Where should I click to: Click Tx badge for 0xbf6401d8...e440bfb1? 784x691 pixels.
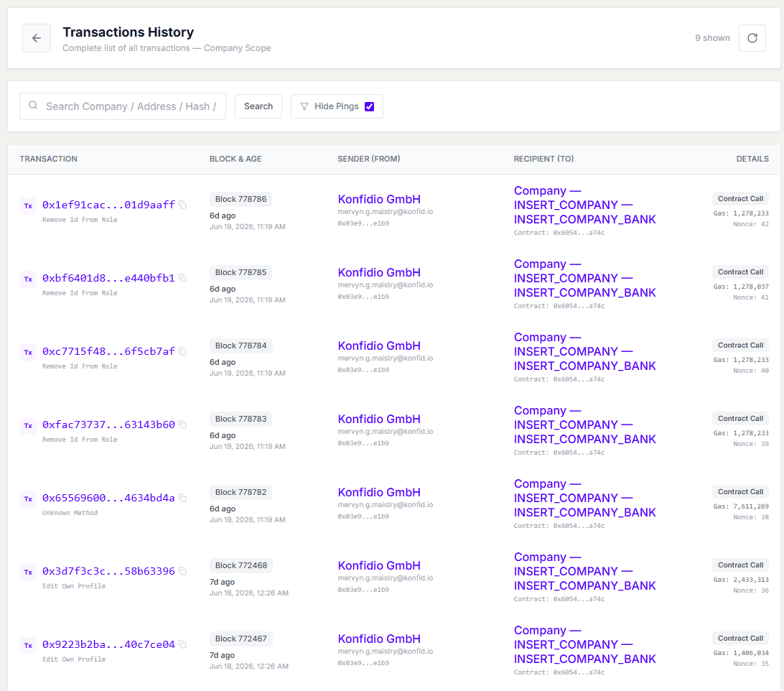click(28, 279)
